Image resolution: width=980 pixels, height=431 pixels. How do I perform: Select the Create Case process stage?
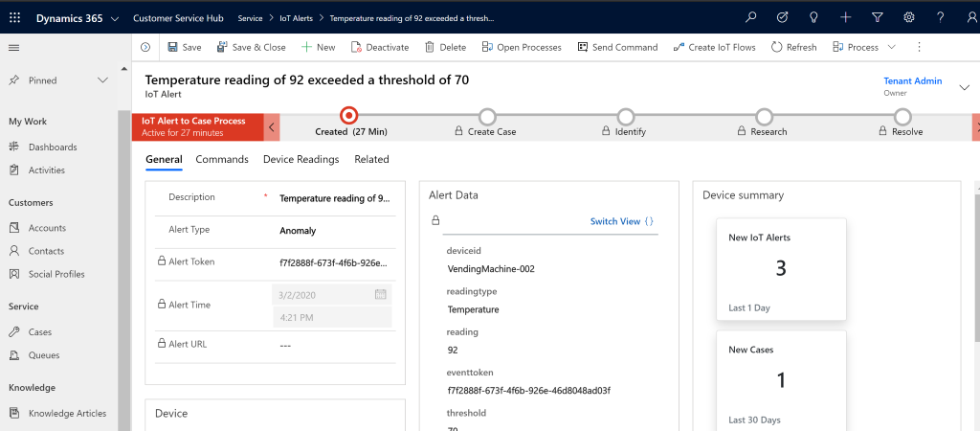click(487, 117)
